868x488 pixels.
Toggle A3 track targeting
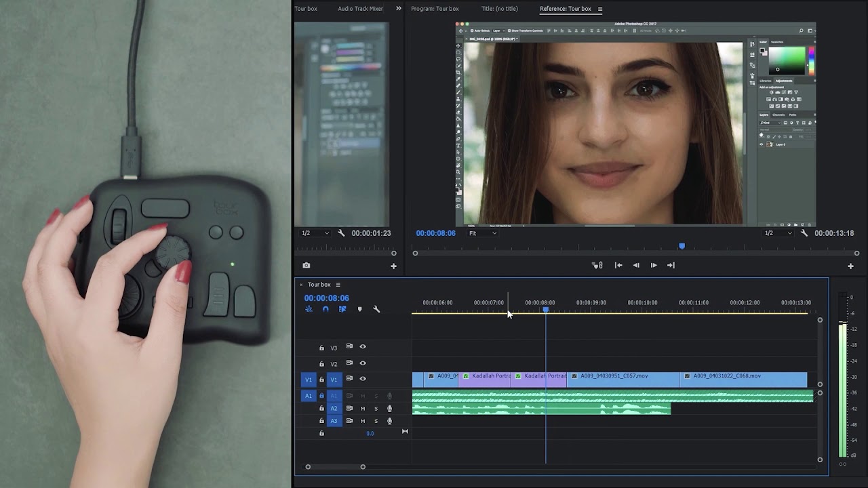[x=334, y=421]
